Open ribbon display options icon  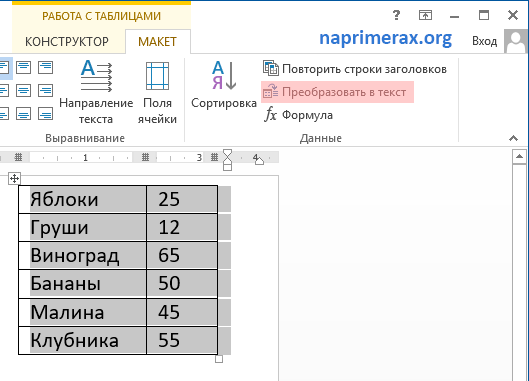tap(425, 15)
